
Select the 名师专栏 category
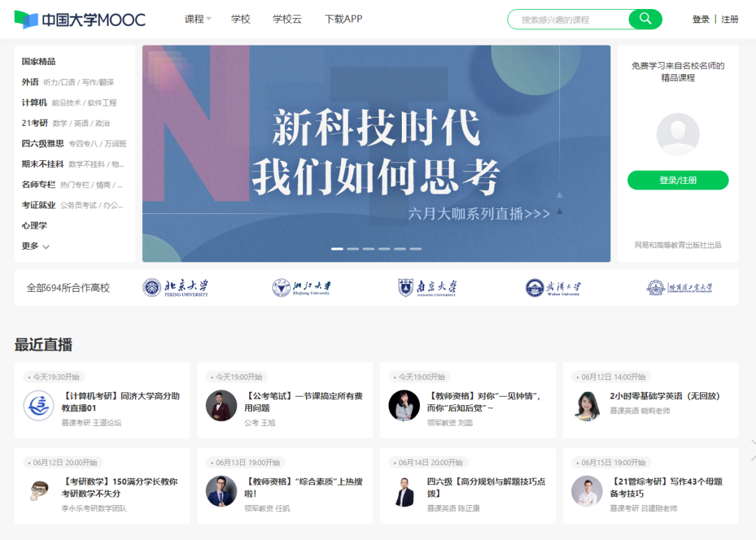tap(38, 185)
